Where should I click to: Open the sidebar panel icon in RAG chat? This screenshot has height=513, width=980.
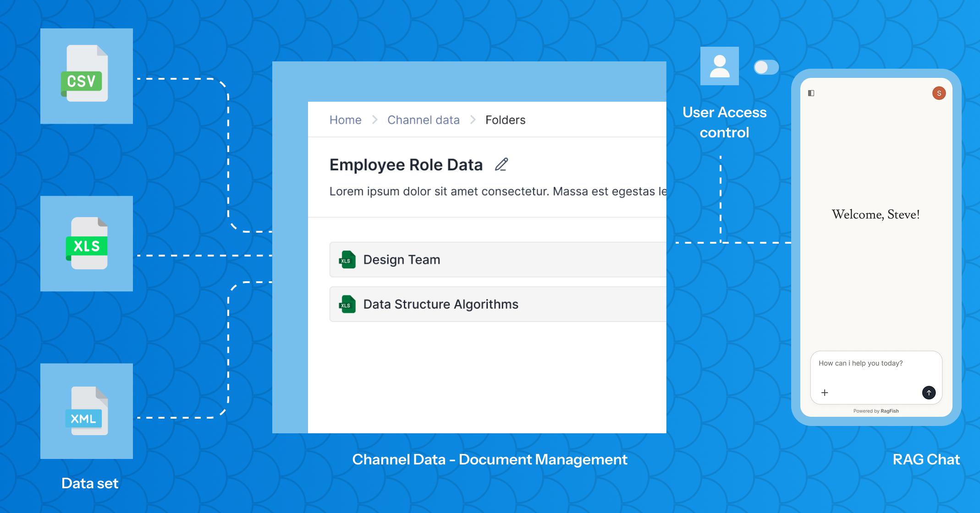(811, 93)
